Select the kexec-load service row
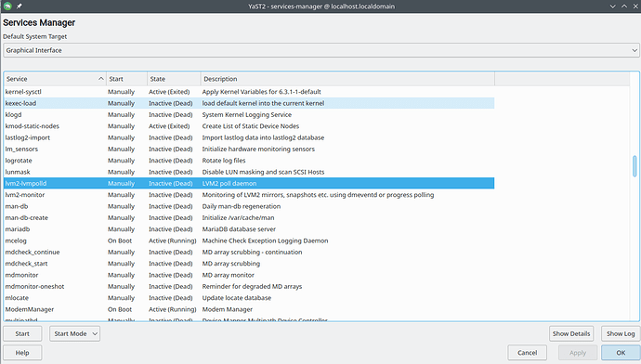Screen dimensions: 641x364 click(249, 103)
